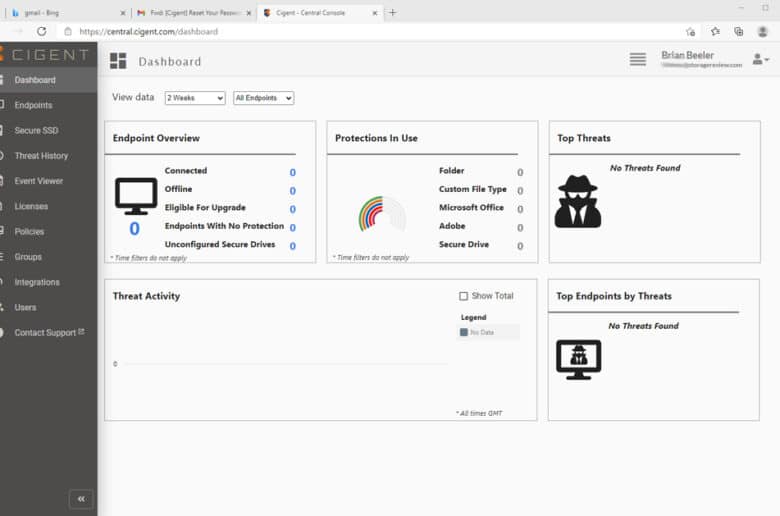Click the Folder protection label
Screen dimensions: 780x516
coord(452,171)
